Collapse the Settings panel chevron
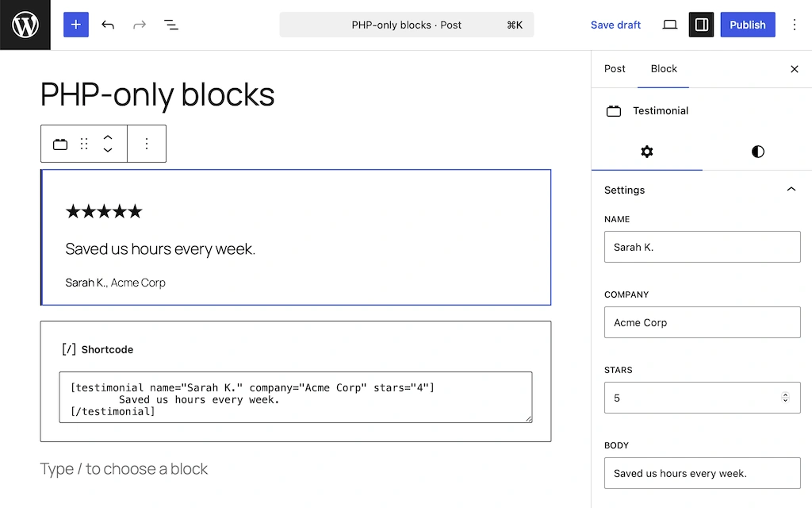 click(x=791, y=189)
